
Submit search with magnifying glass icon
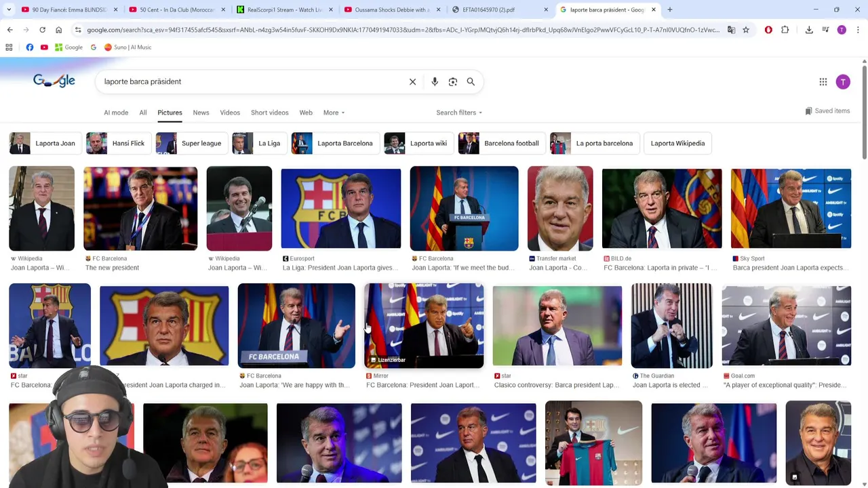471,81
